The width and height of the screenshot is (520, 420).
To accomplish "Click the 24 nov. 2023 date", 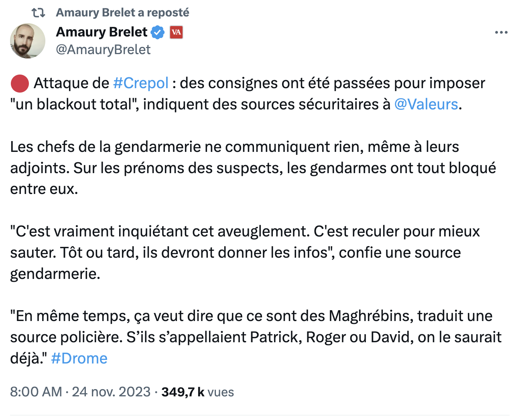I will 111,392.
